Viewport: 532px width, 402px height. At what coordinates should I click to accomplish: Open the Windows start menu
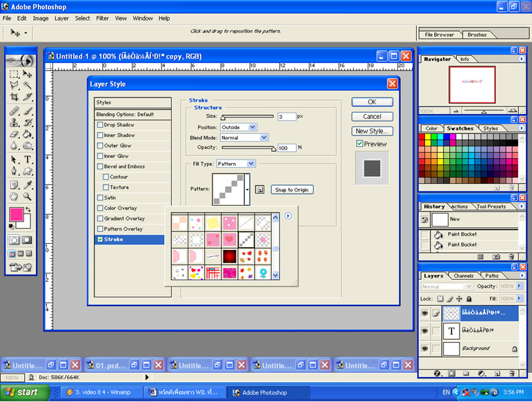[x=24, y=392]
